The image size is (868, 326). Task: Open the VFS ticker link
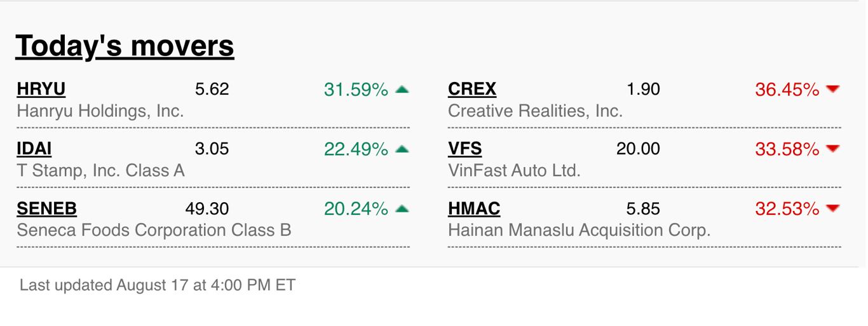tap(465, 149)
